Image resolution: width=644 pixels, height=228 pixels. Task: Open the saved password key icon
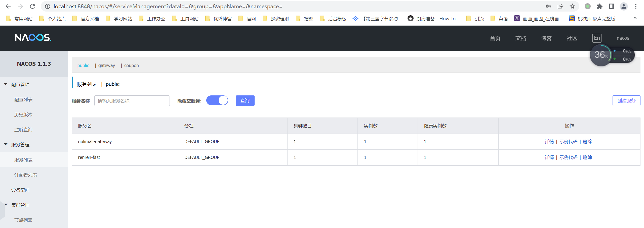click(x=548, y=6)
